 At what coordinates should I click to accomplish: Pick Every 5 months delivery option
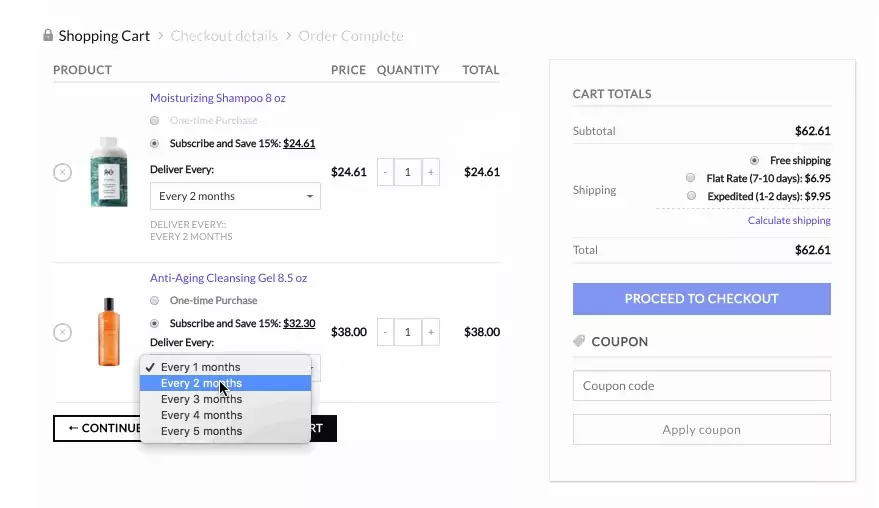point(201,431)
